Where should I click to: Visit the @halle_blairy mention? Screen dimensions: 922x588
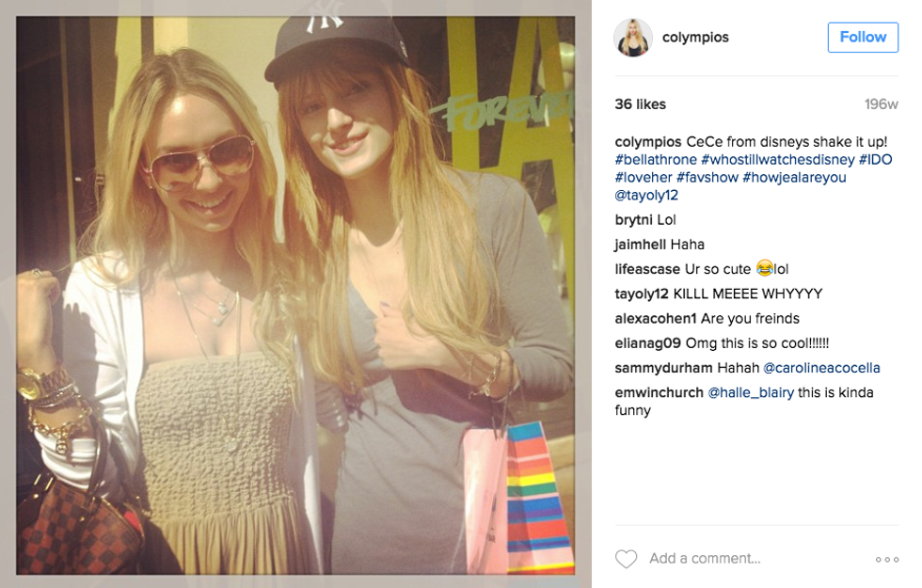point(751,393)
